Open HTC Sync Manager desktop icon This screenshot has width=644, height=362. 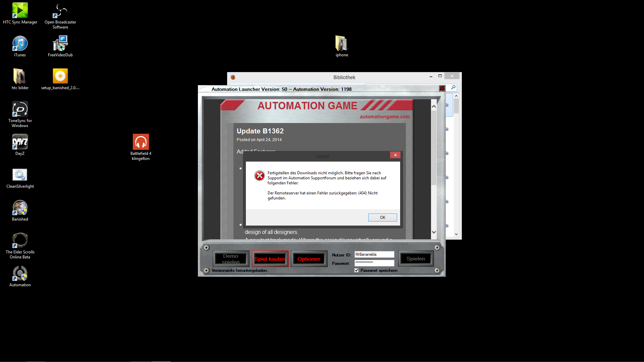tap(20, 13)
